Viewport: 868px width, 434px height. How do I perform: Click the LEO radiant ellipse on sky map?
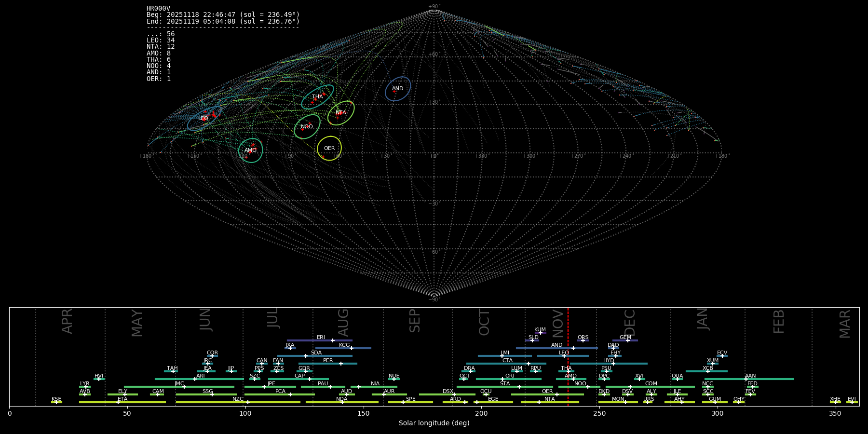(x=204, y=119)
